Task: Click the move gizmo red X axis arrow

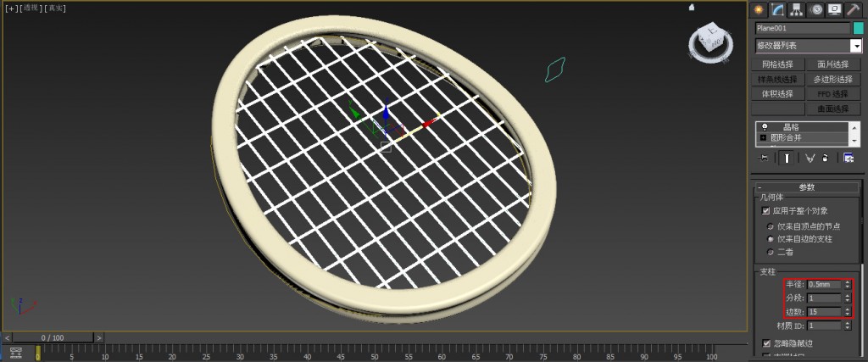Action: pyautogui.click(x=428, y=124)
